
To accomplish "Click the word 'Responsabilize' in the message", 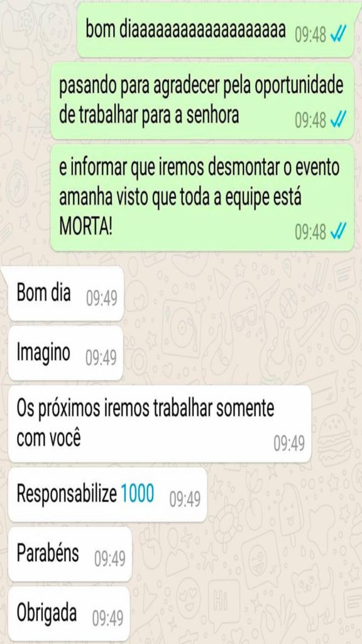I will [x=67, y=494].
